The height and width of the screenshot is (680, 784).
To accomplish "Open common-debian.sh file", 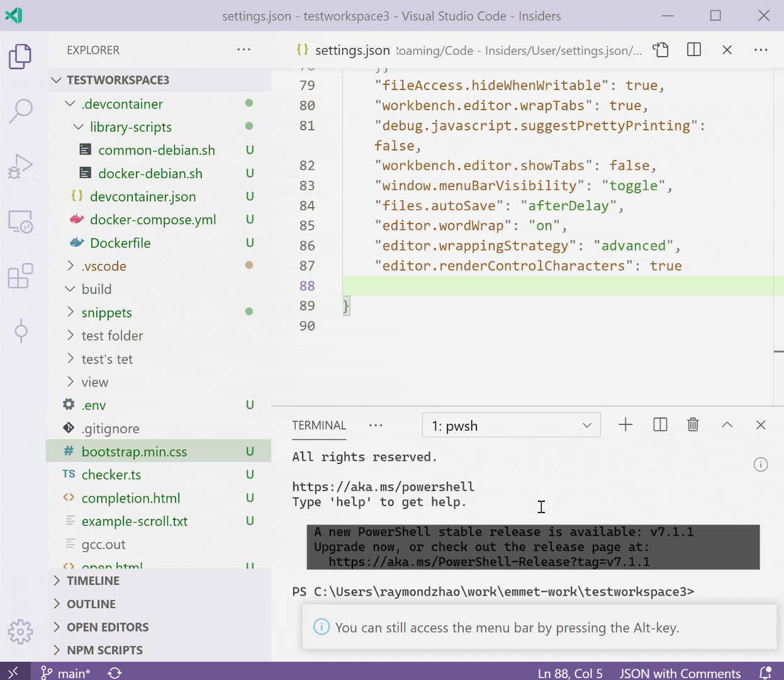I will pos(159,150).
